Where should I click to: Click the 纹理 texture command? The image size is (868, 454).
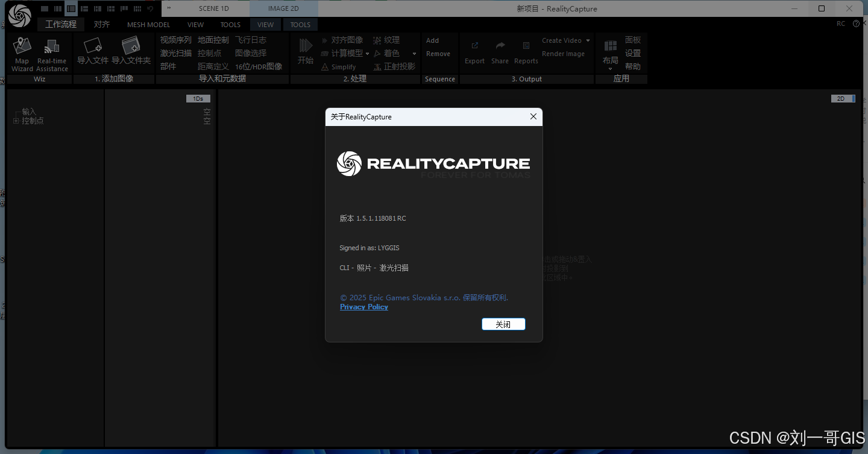coord(386,40)
